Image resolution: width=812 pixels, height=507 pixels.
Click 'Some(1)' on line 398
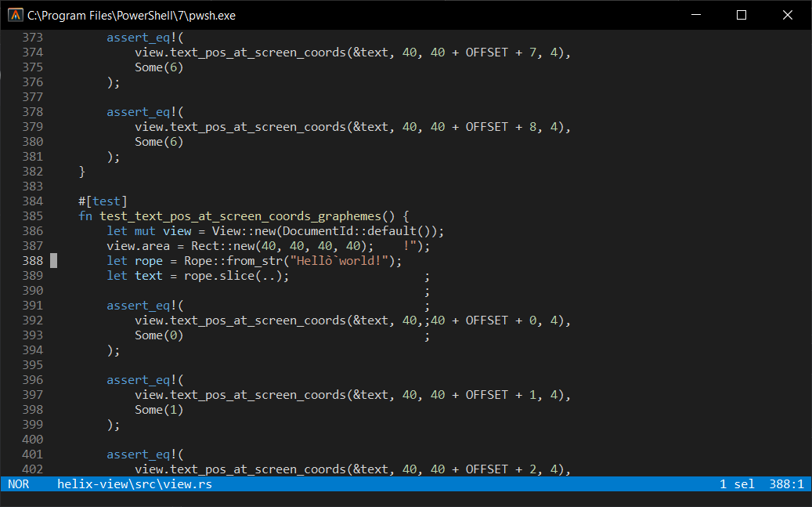pyautogui.click(x=159, y=410)
